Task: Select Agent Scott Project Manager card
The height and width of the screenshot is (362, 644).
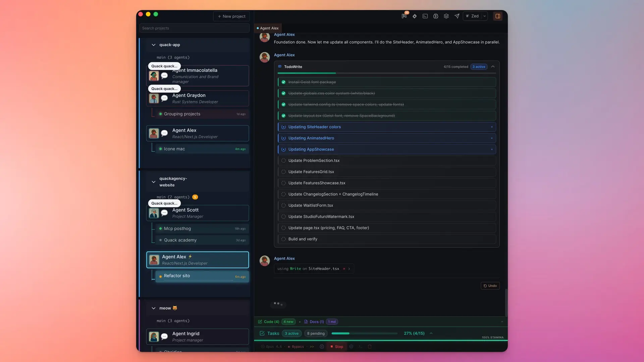Action: coord(198,213)
